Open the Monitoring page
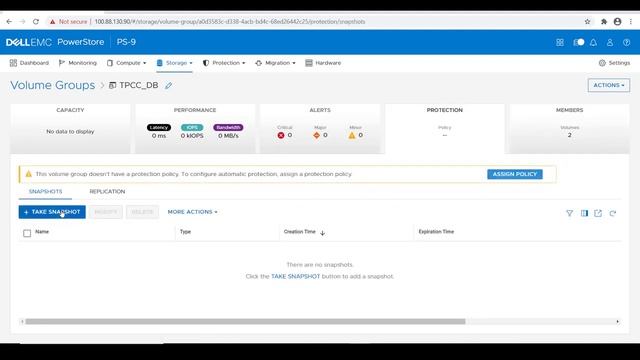This screenshot has height=360, width=640. pos(78,63)
